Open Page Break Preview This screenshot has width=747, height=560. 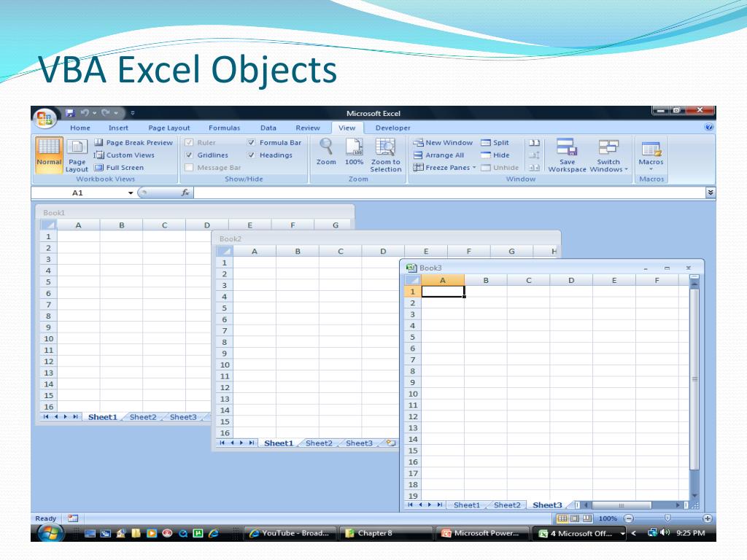pyautogui.click(x=133, y=142)
